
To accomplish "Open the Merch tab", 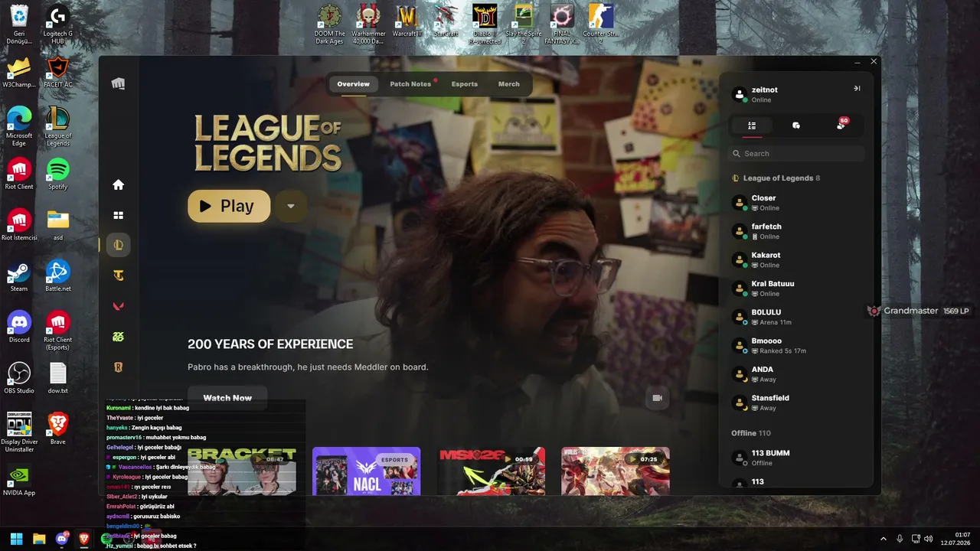I will coord(508,84).
